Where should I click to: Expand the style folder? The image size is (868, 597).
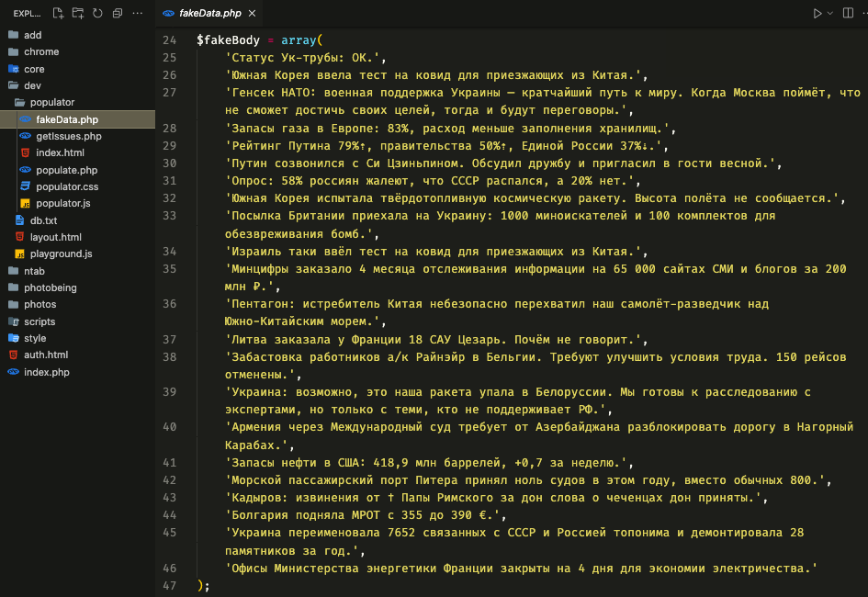[x=77, y=338]
